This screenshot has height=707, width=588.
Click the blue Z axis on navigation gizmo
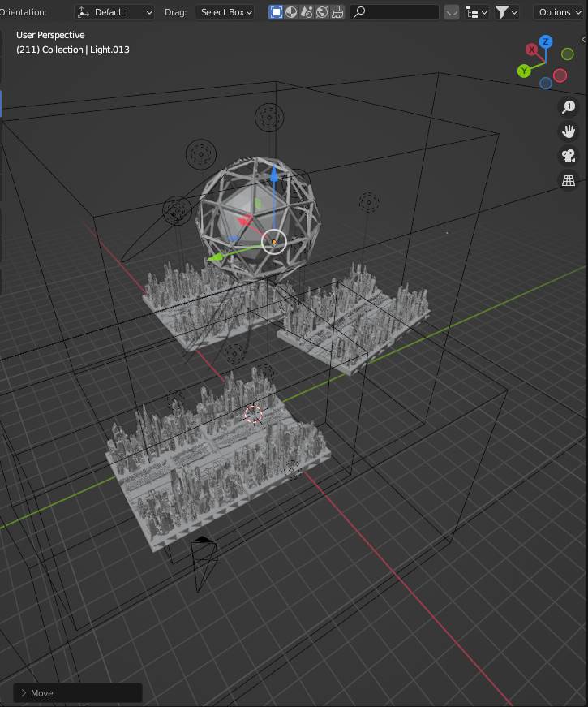(546, 42)
